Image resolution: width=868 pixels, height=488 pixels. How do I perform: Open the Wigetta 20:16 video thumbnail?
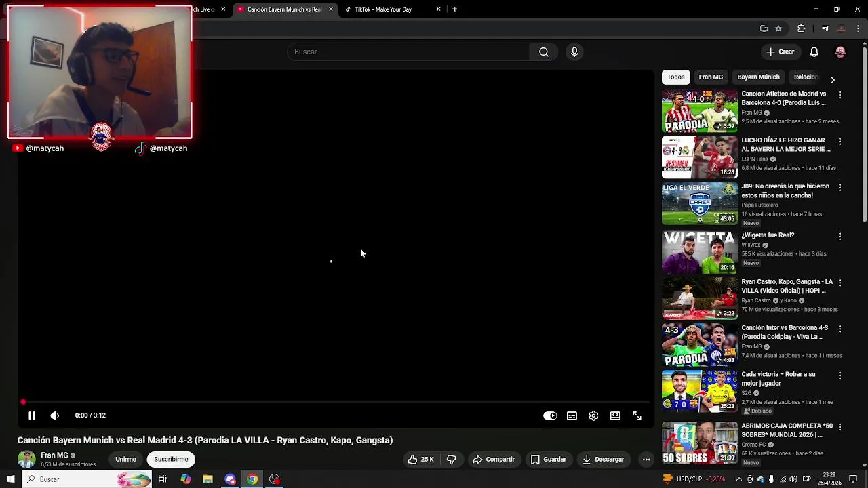point(699,253)
